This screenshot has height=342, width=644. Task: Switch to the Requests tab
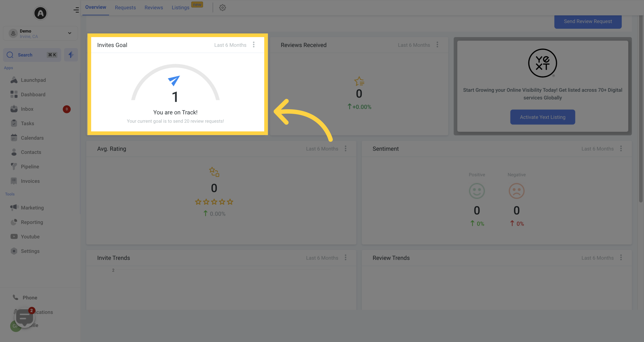click(125, 7)
